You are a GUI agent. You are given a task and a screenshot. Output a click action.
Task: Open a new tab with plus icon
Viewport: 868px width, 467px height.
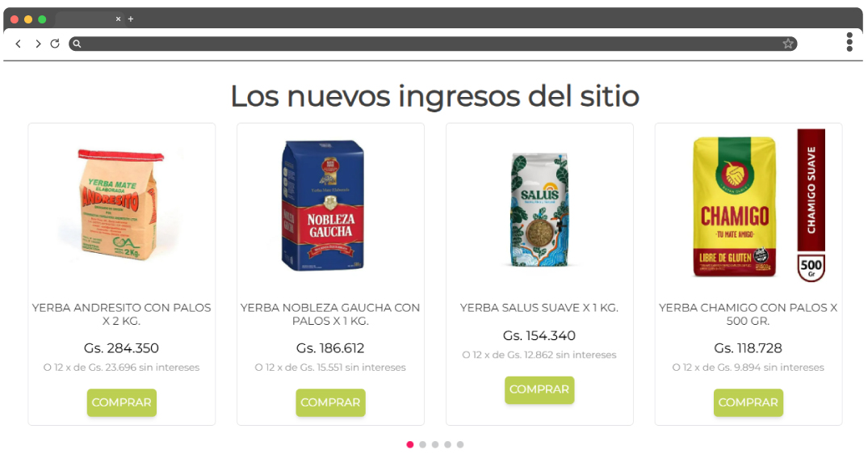(x=131, y=19)
